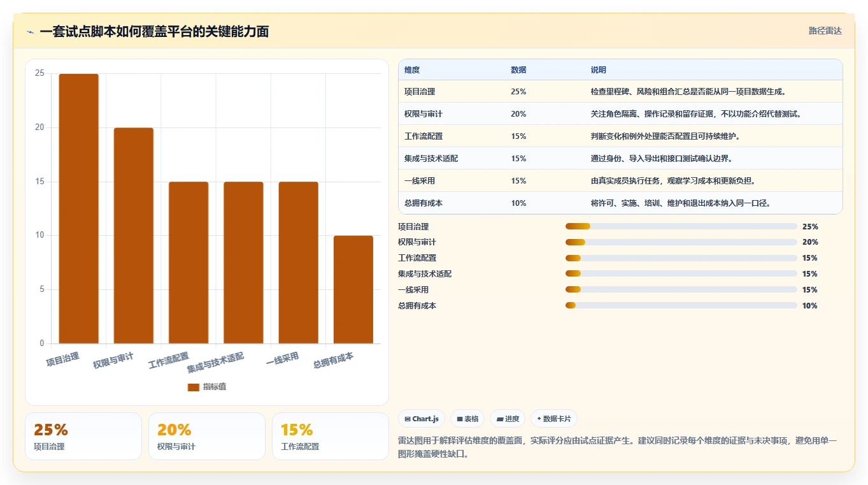Open the 25% 项目治理 stat card
Screen dimensions: 868x485
83,436
